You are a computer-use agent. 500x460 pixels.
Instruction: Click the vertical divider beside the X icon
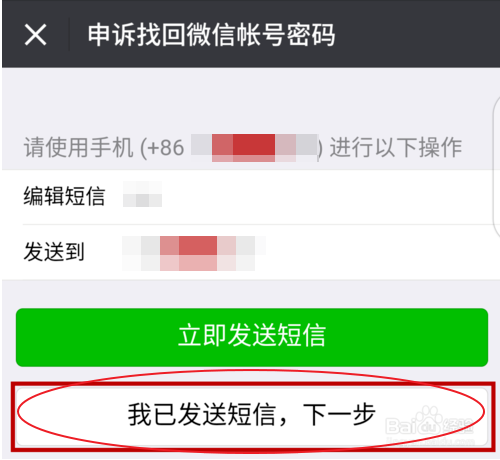69,34
